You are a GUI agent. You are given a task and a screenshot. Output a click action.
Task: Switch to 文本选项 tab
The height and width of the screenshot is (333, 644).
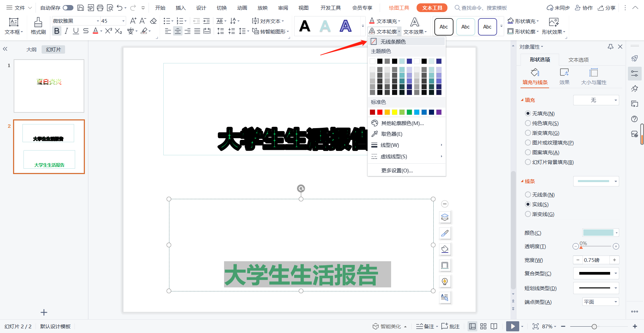[579, 60]
